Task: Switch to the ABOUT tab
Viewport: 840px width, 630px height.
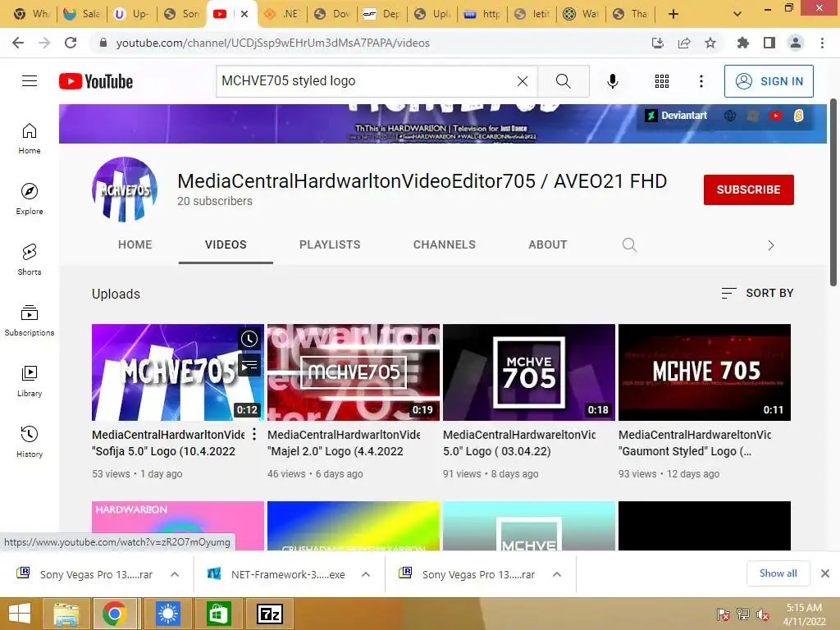Action: 547,244
